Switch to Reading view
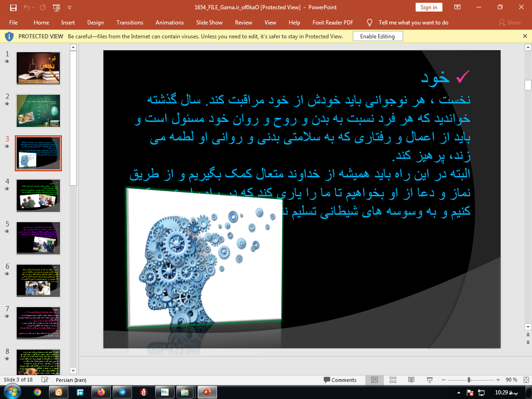 [x=411, y=380]
